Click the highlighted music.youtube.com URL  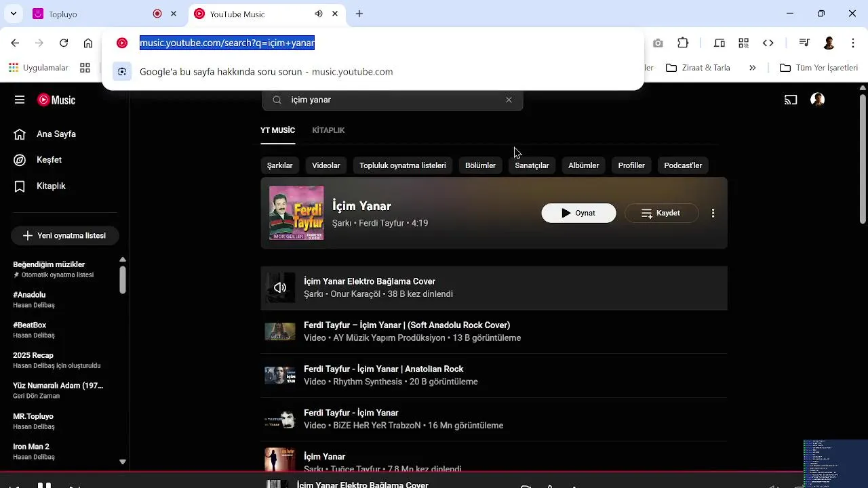[227, 43]
